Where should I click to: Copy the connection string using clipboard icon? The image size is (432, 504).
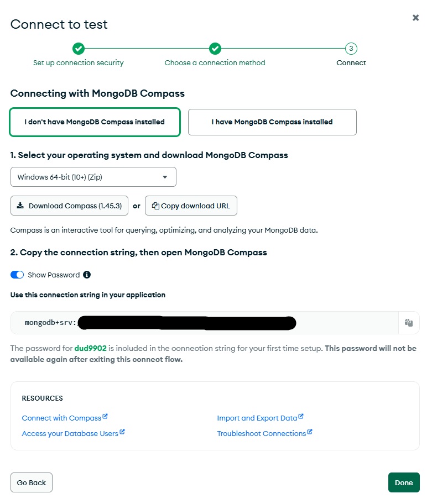(x=409, y=322)
